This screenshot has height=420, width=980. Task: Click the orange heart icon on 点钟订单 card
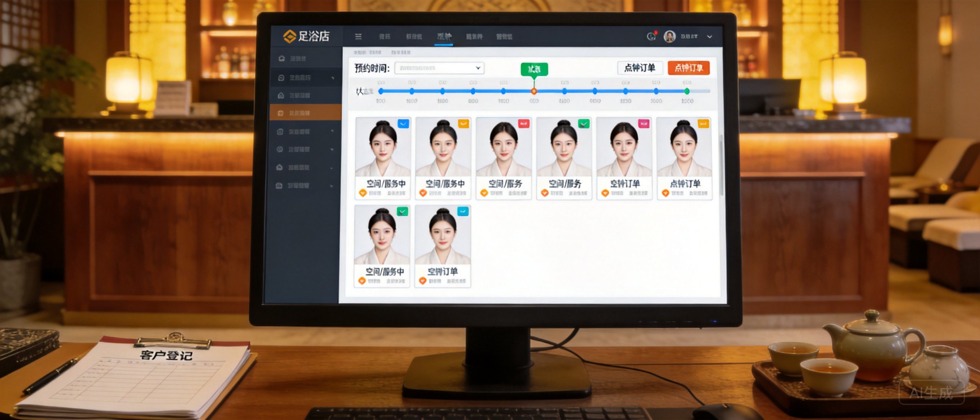click(x=665, y=193)
